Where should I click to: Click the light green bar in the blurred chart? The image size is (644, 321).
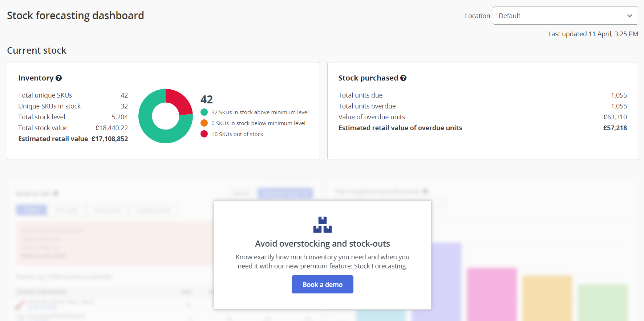(x=602, y=301)
